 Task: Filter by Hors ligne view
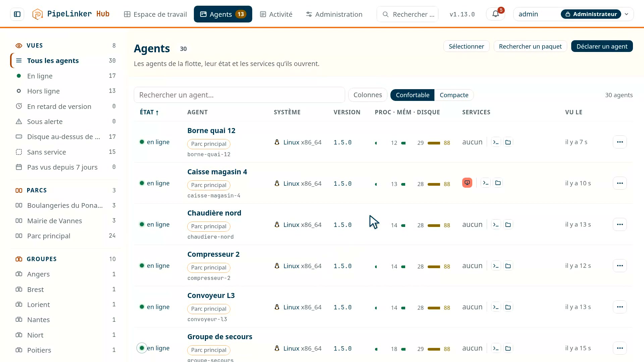point(65,91)
